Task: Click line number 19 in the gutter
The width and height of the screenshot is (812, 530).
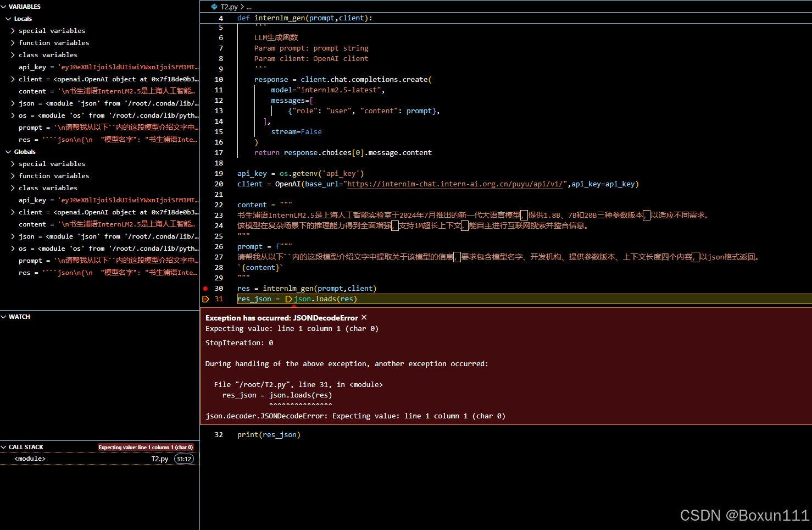Action: tap(219, 174)
